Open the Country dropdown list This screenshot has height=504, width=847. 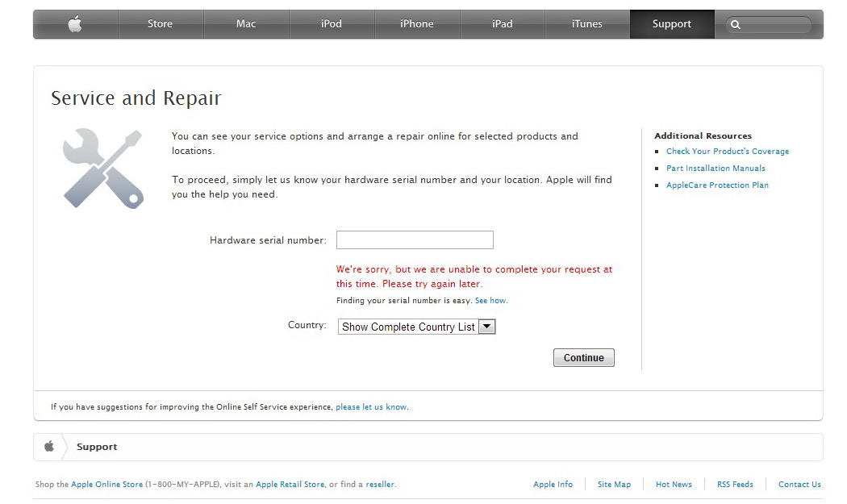(416, 327)
